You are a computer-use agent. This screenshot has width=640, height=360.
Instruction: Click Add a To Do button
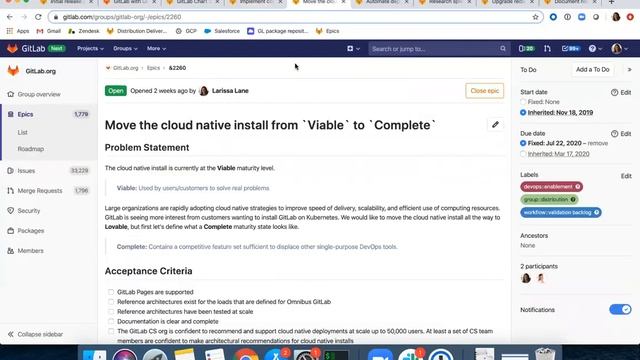point(592,69)
